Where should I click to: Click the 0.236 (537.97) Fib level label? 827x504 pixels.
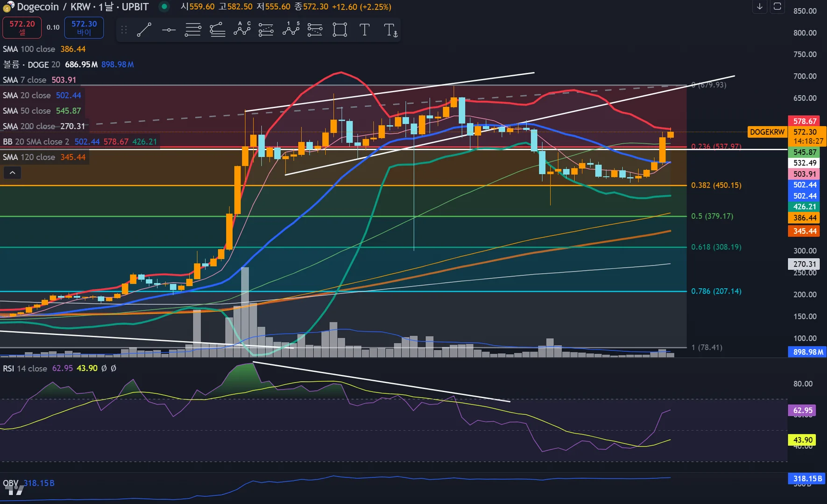716,147
